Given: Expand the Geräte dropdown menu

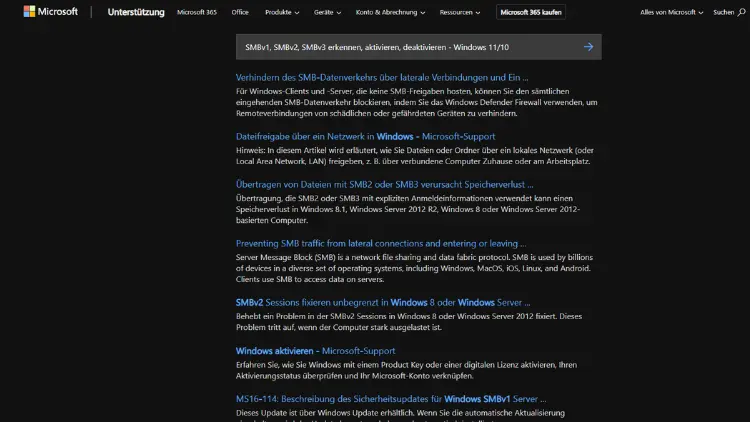Looking at the screenshot, I should pyautogui.click(x=328, y=12).
